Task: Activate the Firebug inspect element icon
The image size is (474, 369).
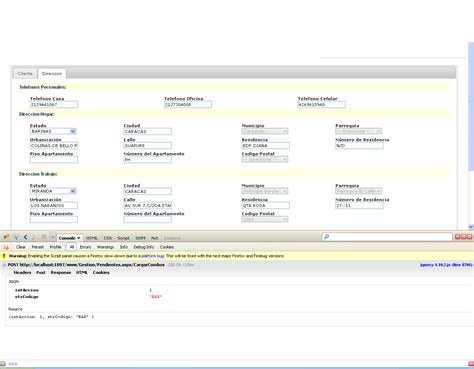Action: (x=16, y=237)
